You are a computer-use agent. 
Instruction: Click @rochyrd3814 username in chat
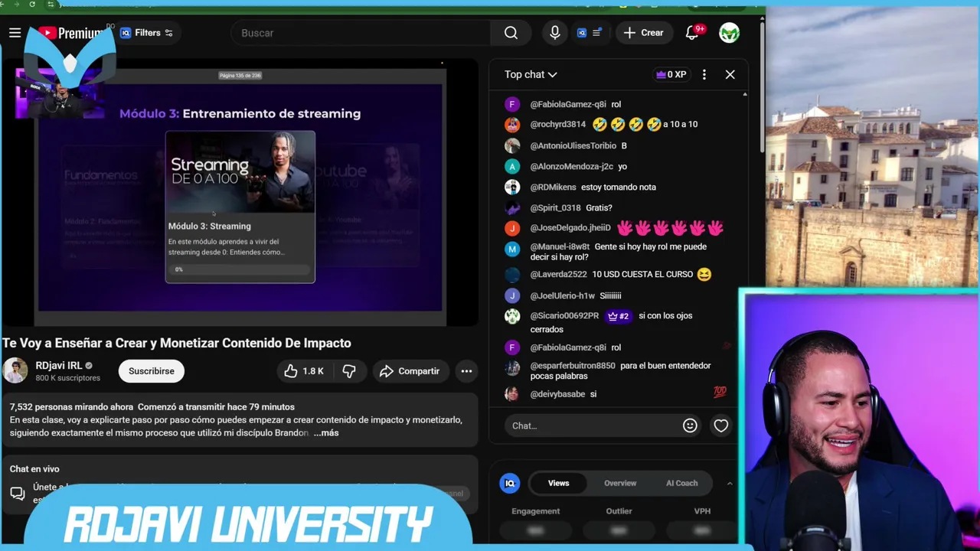click(557, 124)
